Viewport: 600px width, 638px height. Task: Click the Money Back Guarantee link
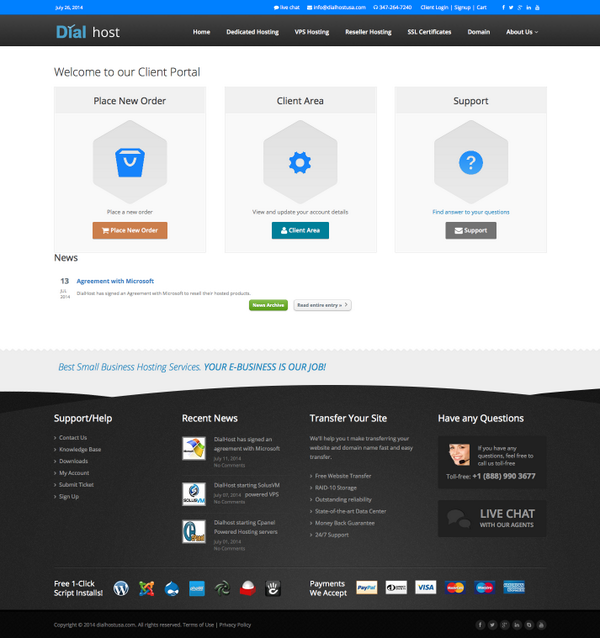click(x=345, y=523)
